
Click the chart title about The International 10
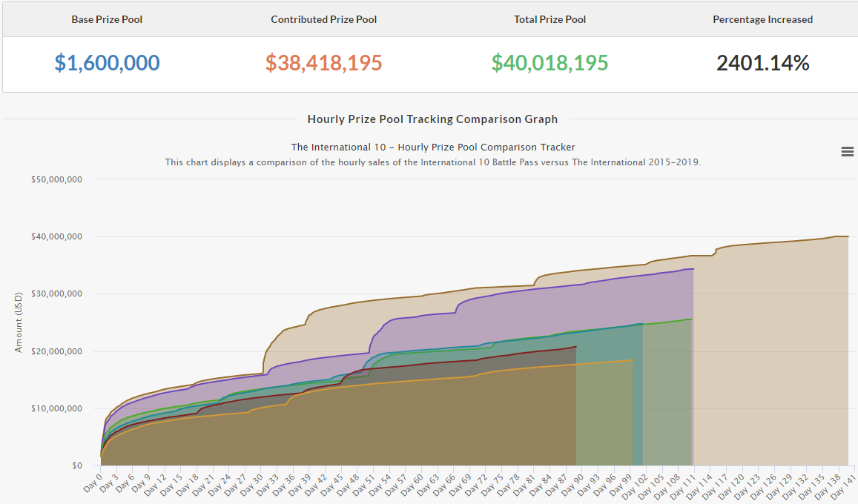pos(432,147)
